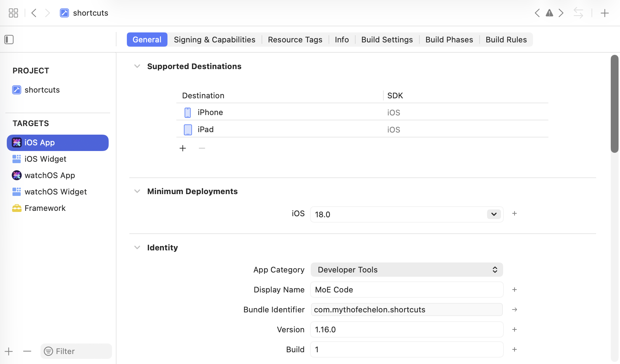Switch to the Info tab

tap(342, 40)
